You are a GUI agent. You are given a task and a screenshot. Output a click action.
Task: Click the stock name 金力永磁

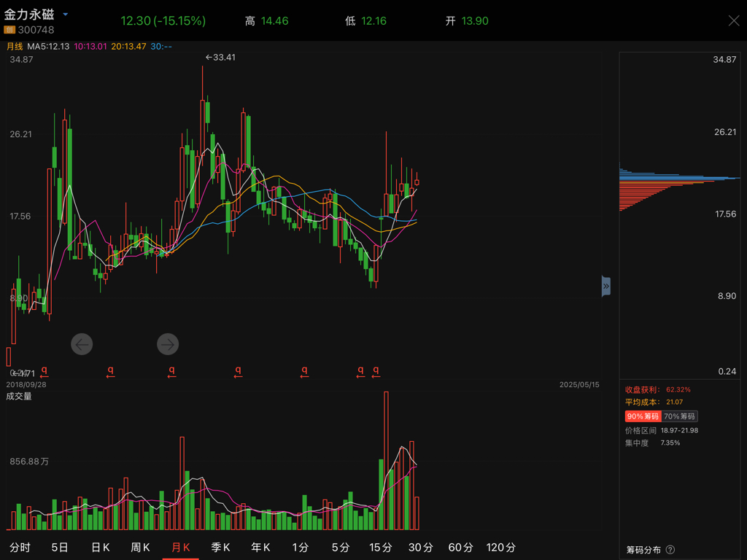click(x=29, y=15)
